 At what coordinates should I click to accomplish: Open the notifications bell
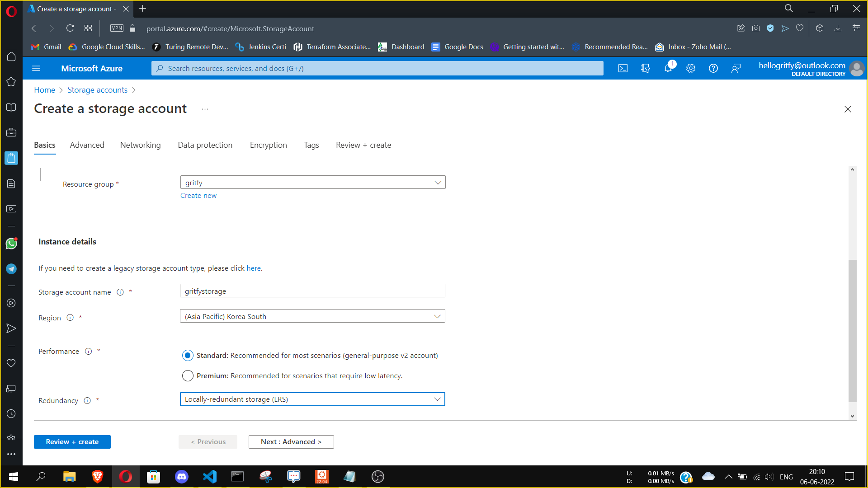coord(668,68)
